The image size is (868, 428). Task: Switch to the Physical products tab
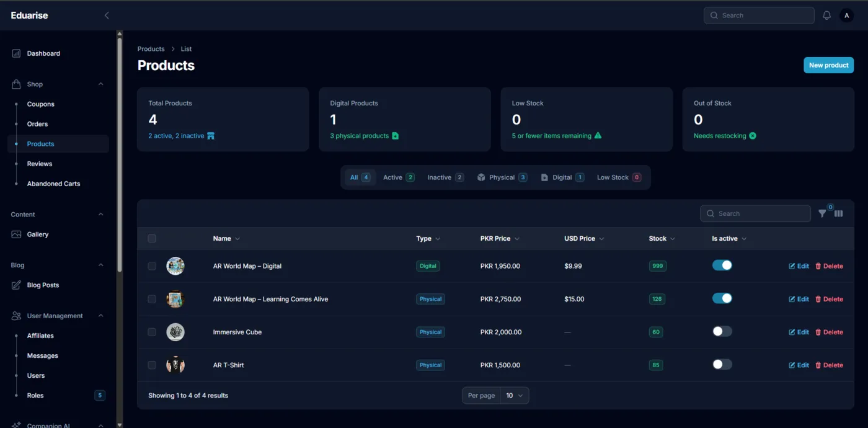point(502,177)
